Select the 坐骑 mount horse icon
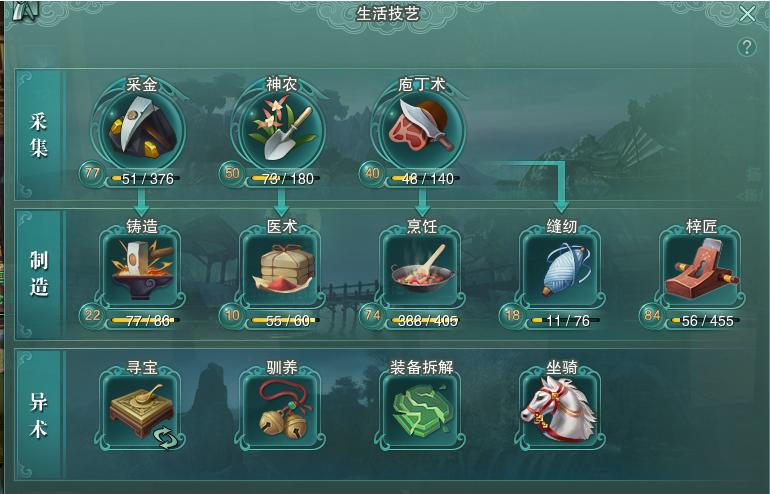The height and width of the screenshot is (494, 770). pos(562,410)
